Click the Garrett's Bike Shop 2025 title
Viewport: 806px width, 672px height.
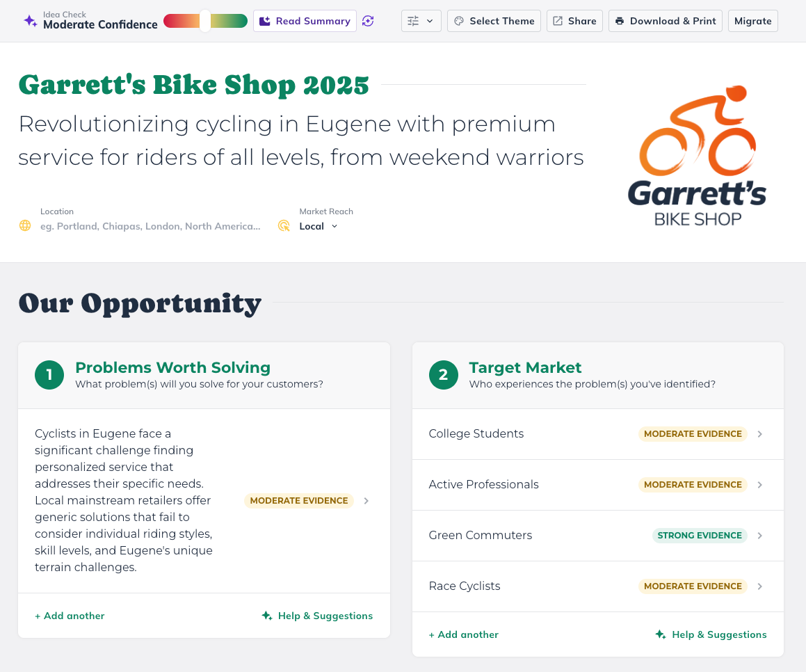tap(194, 85)
